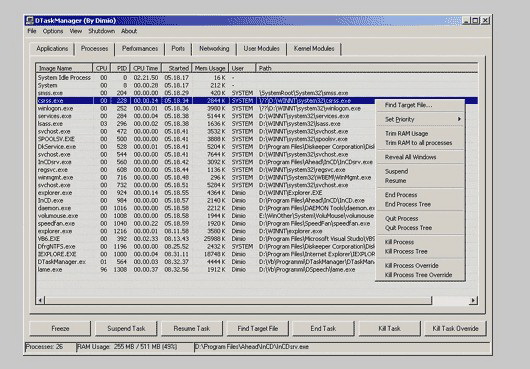Image resolution: width=530 pixels, height=369 pixels.
Task: Select the speedfan.exe process row
Action: 206,224
